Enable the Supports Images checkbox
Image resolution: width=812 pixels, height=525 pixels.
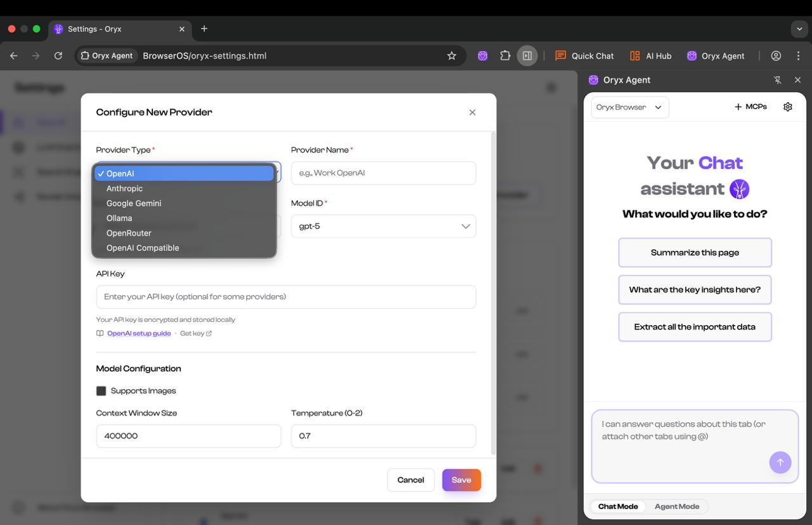pyautogui.click(x=101, y=390)
